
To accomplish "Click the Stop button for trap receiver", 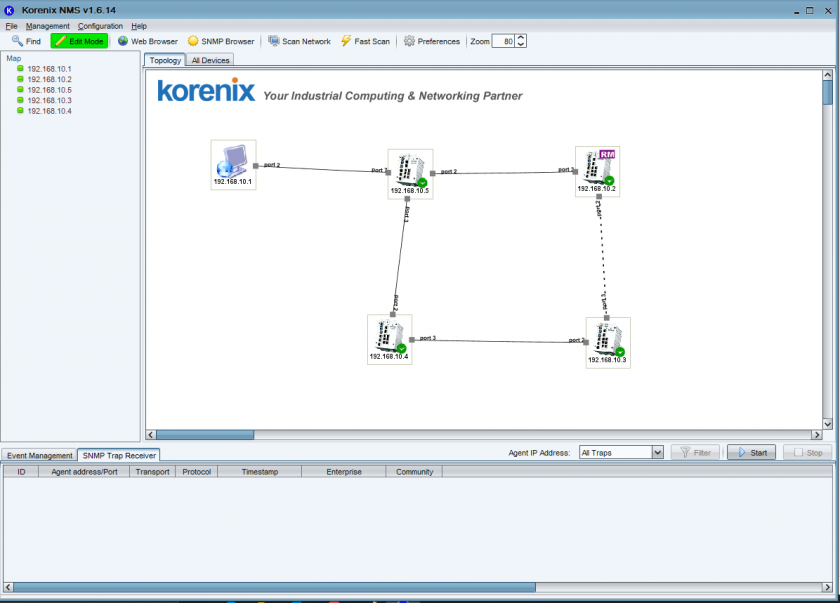I will click(x=807, y=453).
